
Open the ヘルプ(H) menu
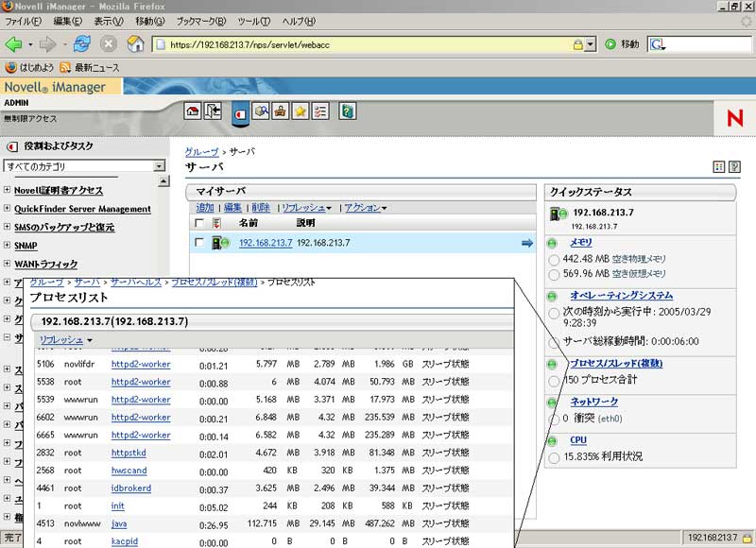299,21
